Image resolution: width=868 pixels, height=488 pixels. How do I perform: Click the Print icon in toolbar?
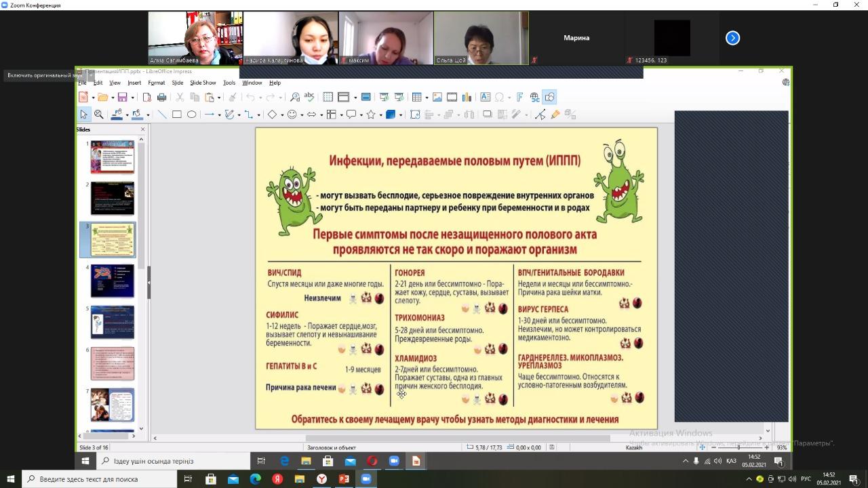161,97
